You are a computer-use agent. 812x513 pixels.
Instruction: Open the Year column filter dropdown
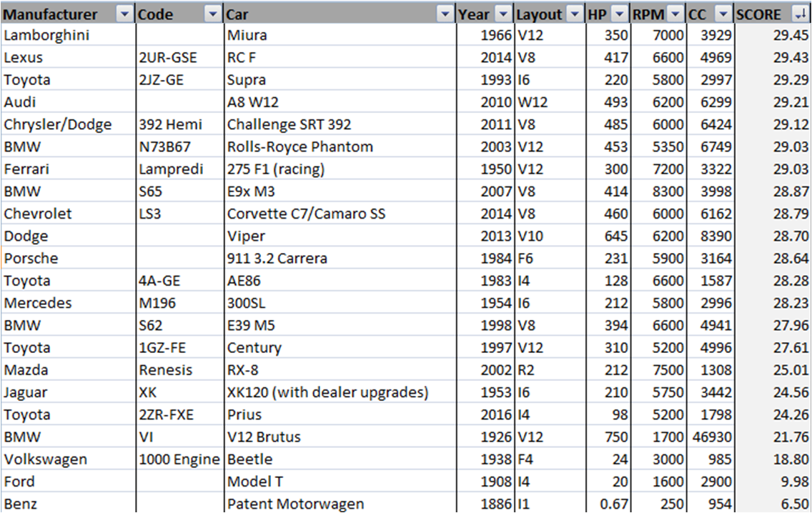point(504,14)
